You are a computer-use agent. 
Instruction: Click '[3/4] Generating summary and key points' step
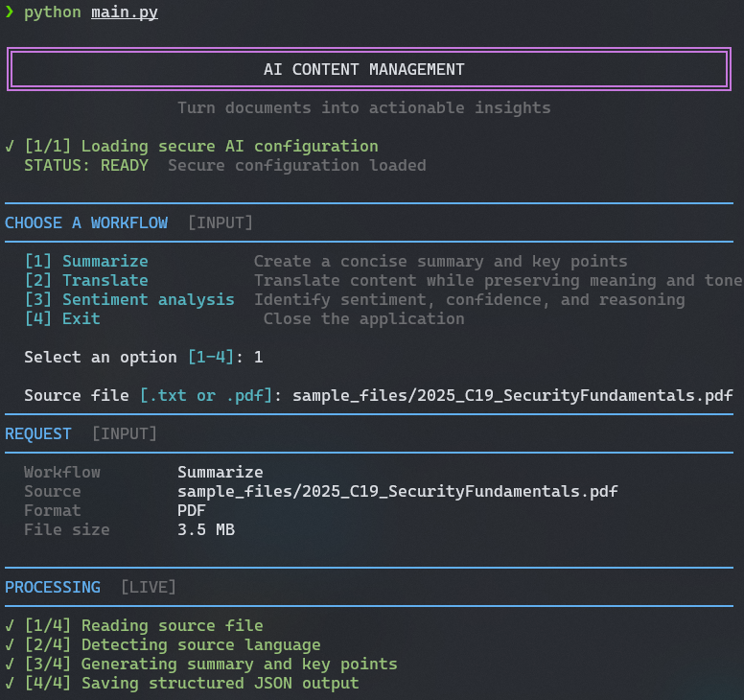coord(211,664)
